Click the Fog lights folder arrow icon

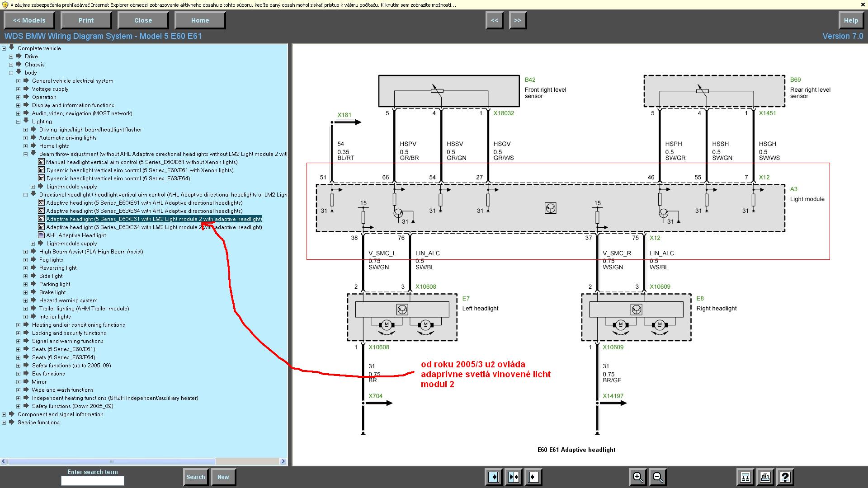pos(33,259)
